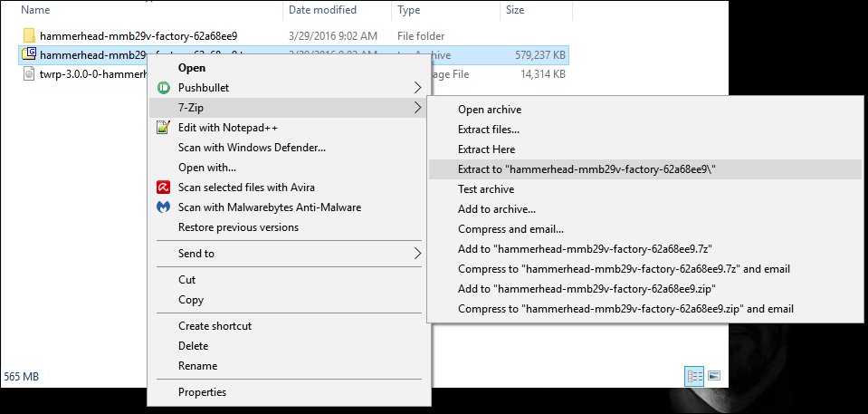The image size is (868, 414).
Task: Select the twrp-3.0.0-0-hammerhead file name
Action: 92,73
